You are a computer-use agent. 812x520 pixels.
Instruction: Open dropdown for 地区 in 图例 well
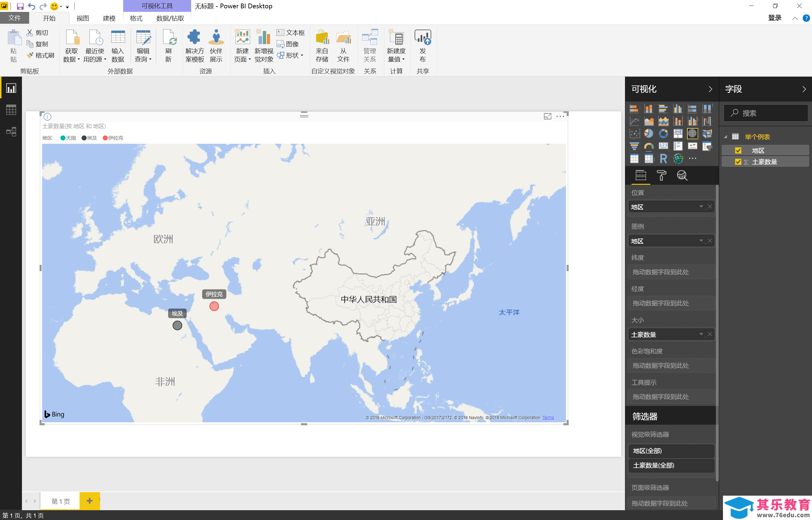click(701, 241)
